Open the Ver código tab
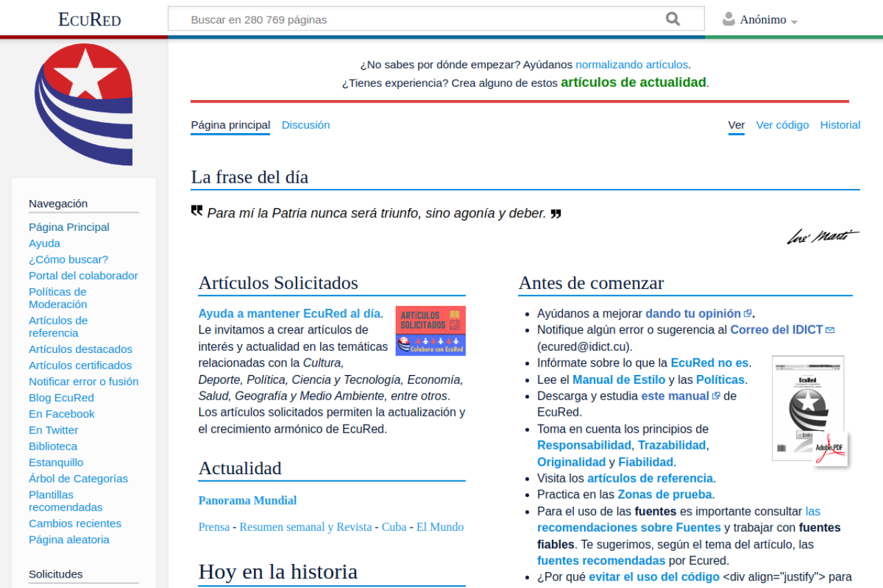Image resolution: width=883 pixels, height=588 pixels. (x=782, y=125)
